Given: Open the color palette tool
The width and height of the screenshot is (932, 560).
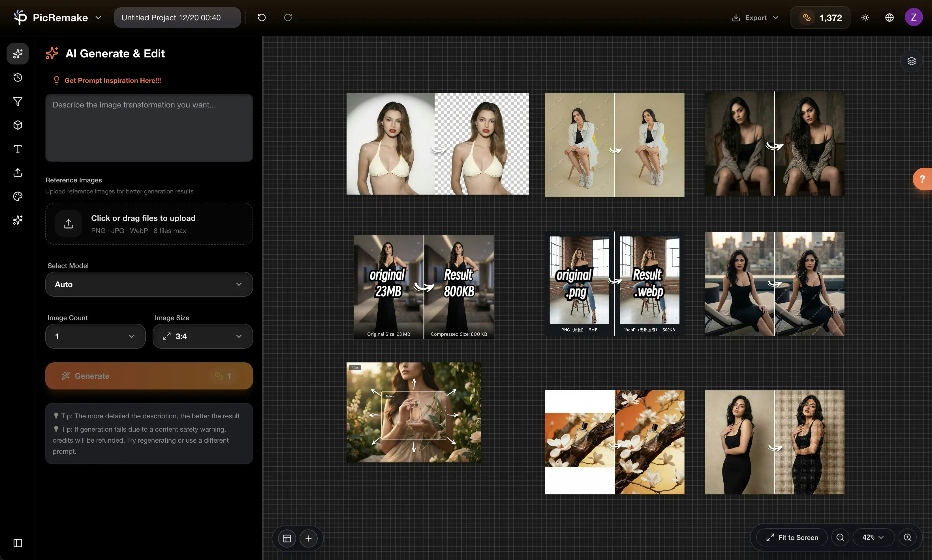Looking at the screenshot, I should 18,196.
